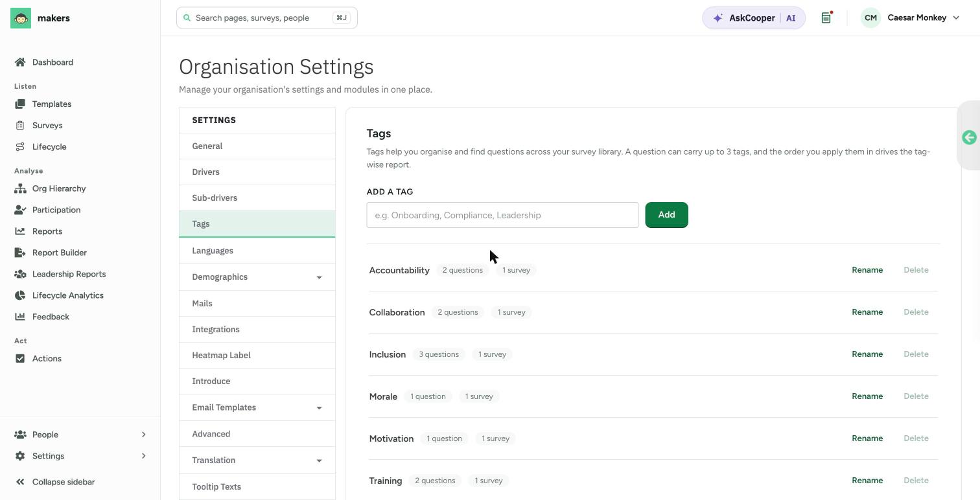Viewport: 980px width, 500px height.
Task: Click the Morale '1 question' badge
Action: 428,396
